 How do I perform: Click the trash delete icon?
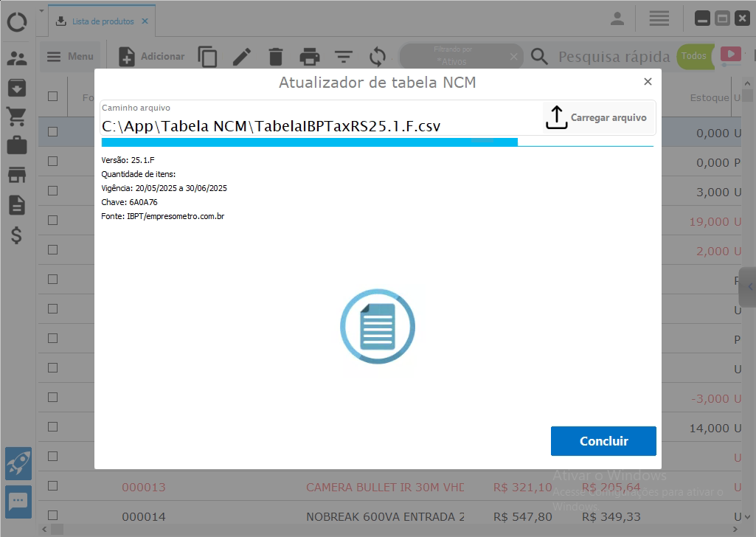point(275,57)
